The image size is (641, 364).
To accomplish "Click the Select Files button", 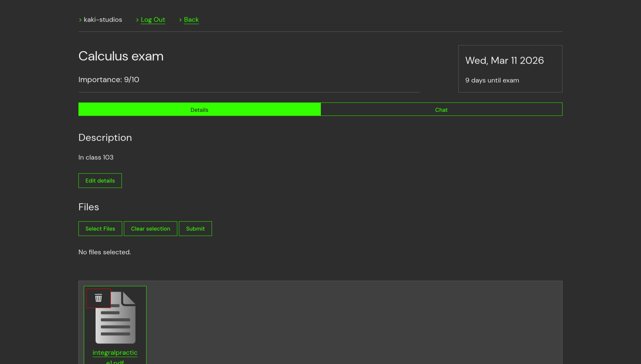I will tap(100, 229).
